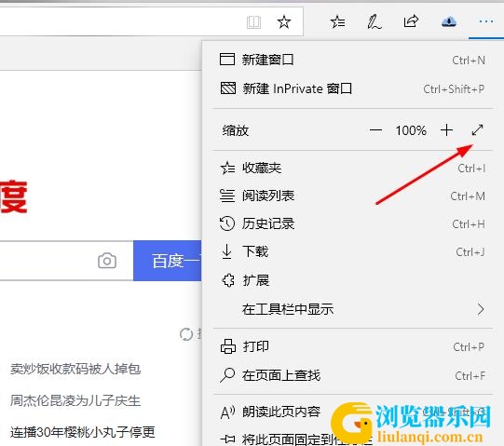Add this page to favorites star
Viewport: 504px width, 446px height.
point(284,22)
